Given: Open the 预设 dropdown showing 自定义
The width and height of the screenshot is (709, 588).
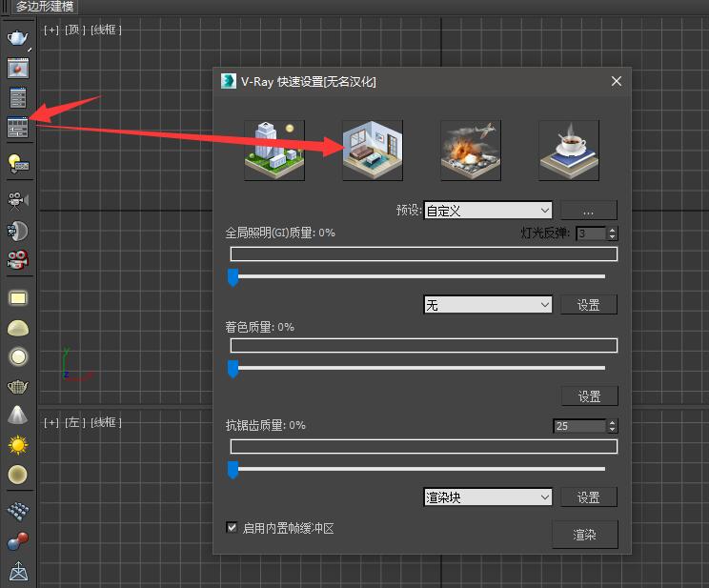Looking at the screenshot, I should click(488, 211).
